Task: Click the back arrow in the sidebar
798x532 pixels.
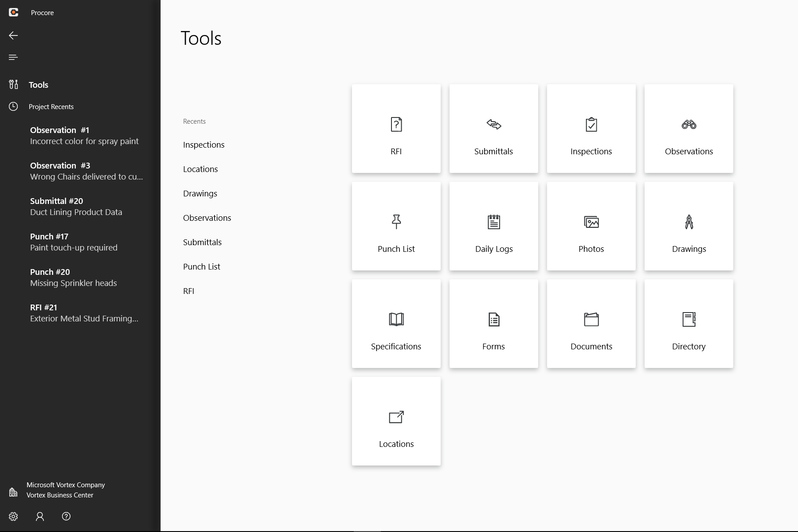Action: click(13, 35)
